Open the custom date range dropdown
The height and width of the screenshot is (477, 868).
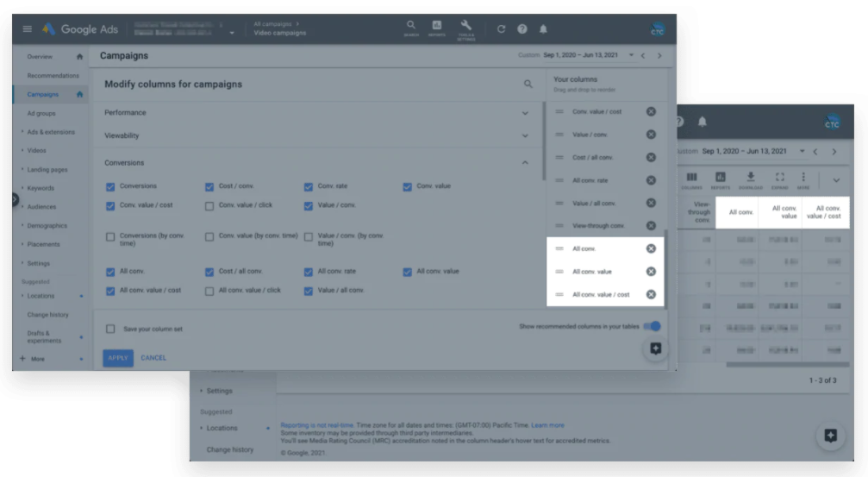(632, 55)
